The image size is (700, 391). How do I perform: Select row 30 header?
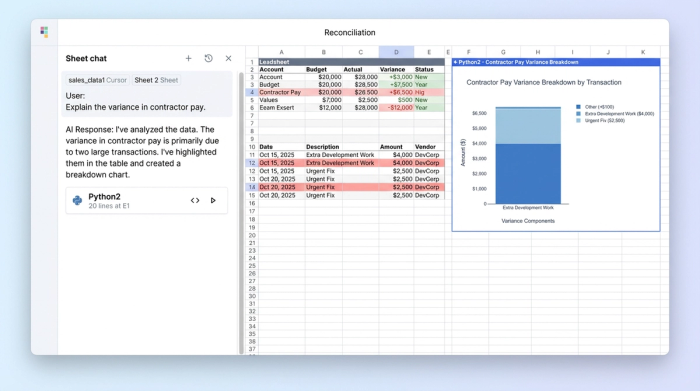(x=252, y=296)
